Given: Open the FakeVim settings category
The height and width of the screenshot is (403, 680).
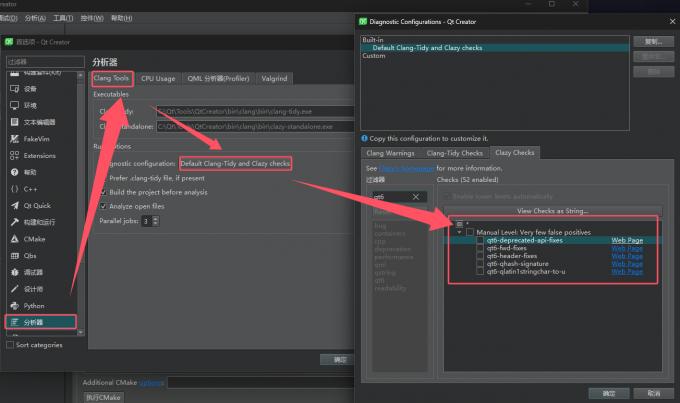Looking at the screenshot, I should point(40,139).
